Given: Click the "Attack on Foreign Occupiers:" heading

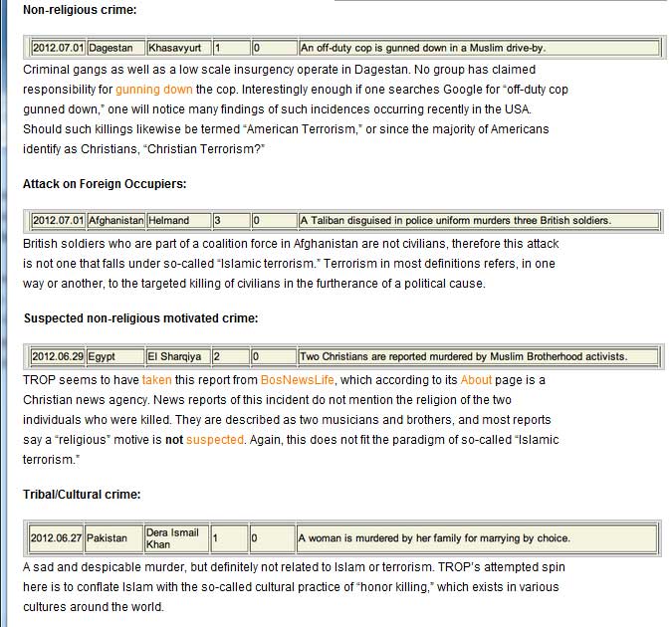Looking at the screenshot, I should click(105, 184).
